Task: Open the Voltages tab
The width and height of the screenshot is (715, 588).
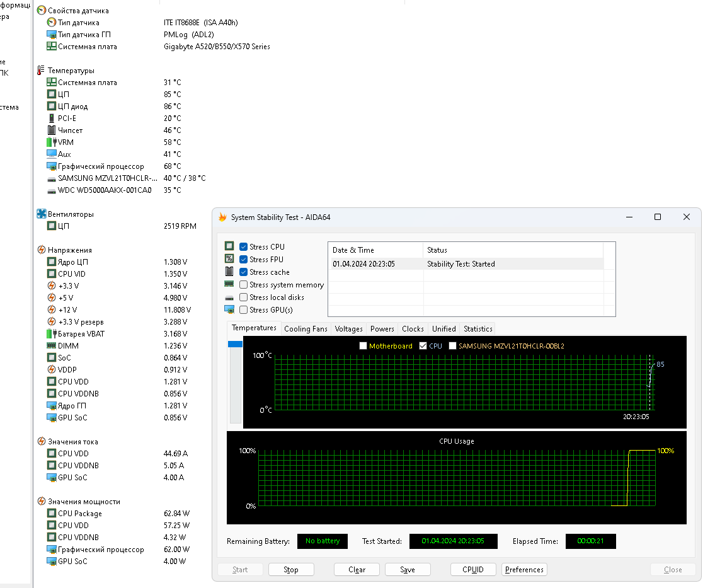Action: click(x=348, y=328)
